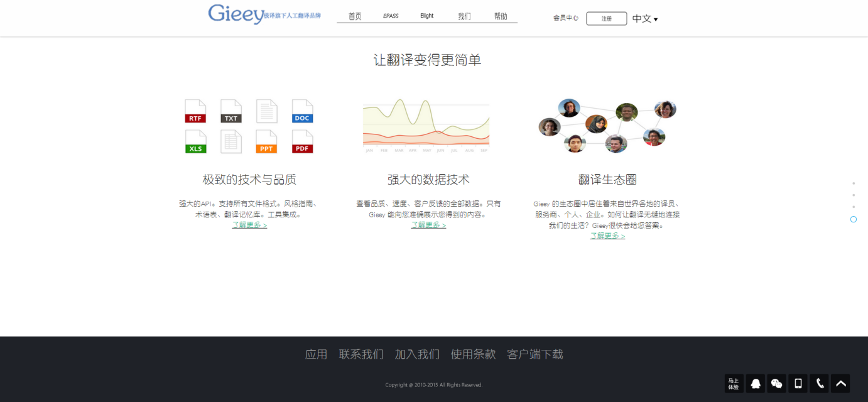Click the active ring-shaped section indicator

tap(854, 219)
